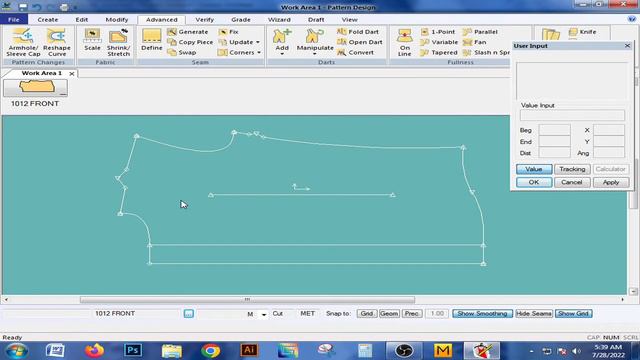
Task: Expand the Update seam dropdown
Action: 258,42
